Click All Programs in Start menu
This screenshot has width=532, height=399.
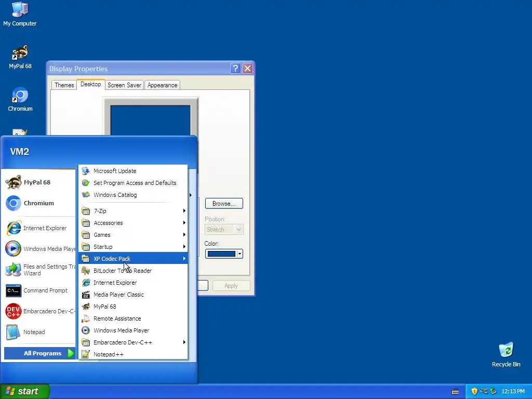click(39, 353)
